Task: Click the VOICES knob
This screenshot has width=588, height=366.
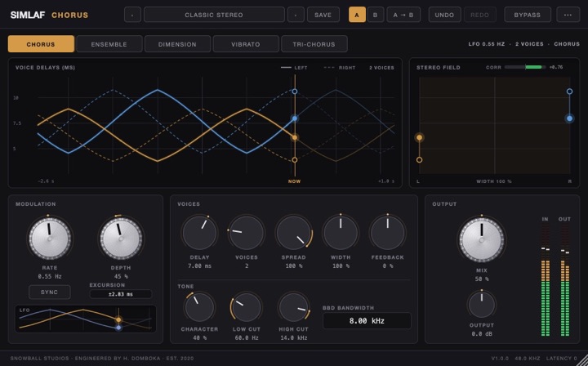Action: (247, 233)
